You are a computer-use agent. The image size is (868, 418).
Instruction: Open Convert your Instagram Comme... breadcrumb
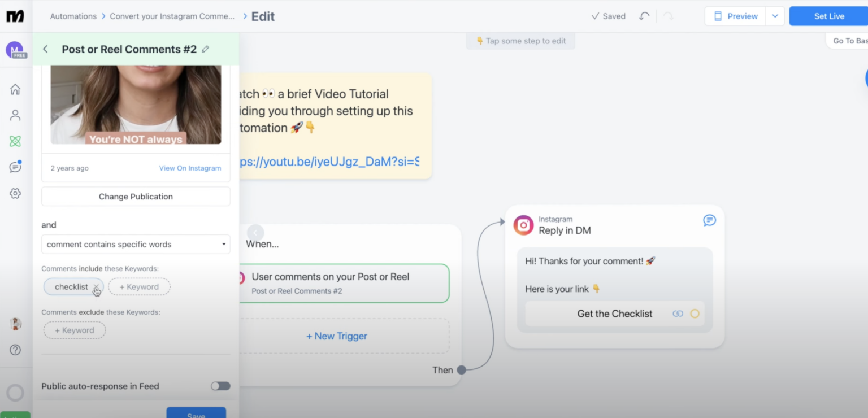(172, 16)
